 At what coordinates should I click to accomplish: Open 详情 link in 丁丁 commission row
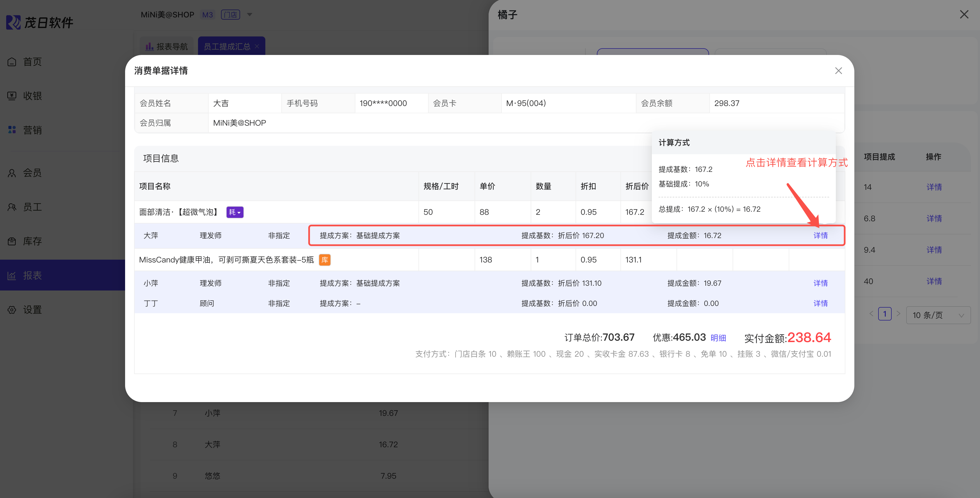[x=821, y=304]
